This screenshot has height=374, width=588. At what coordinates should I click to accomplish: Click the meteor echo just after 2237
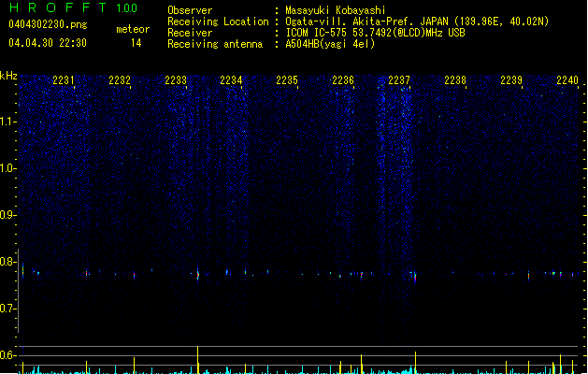click(415, 278)
